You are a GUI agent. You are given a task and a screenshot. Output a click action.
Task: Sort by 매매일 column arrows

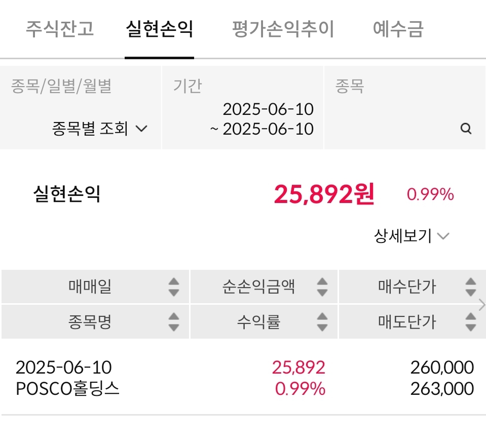click(174, 287)
